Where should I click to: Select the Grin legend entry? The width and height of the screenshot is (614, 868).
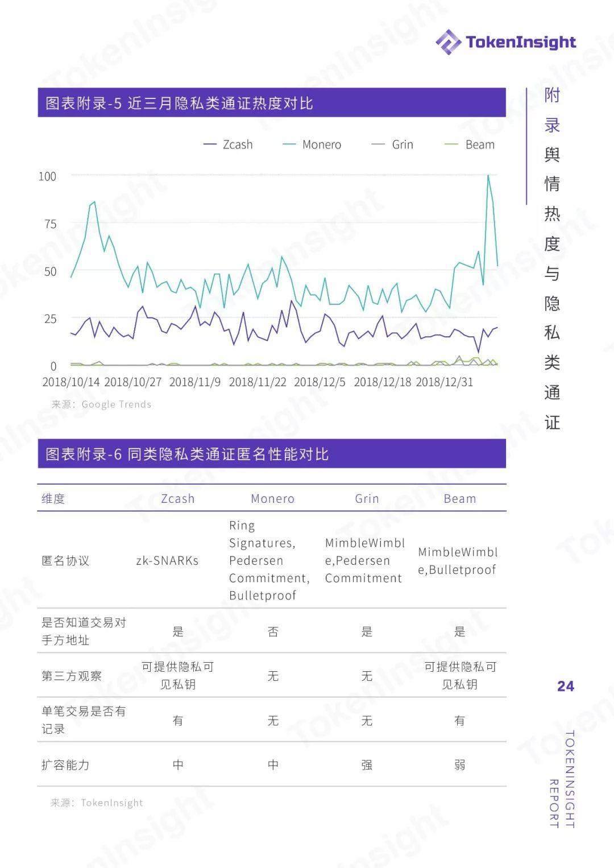point(392,144)
